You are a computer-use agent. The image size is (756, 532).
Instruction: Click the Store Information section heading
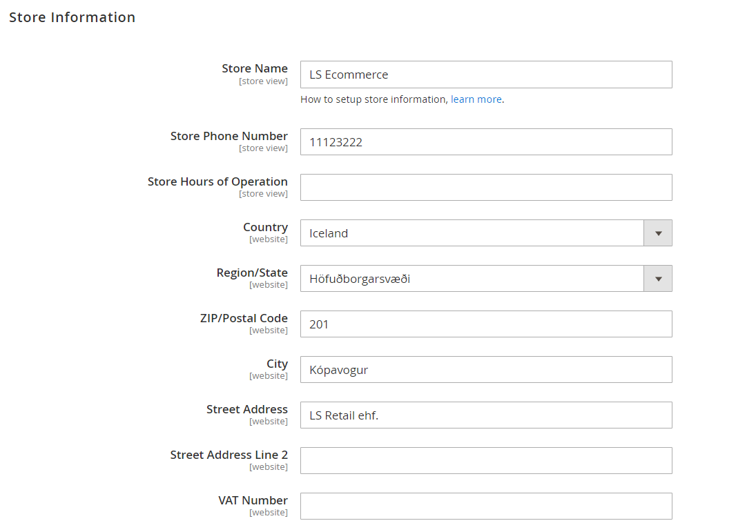click(72, 18)
